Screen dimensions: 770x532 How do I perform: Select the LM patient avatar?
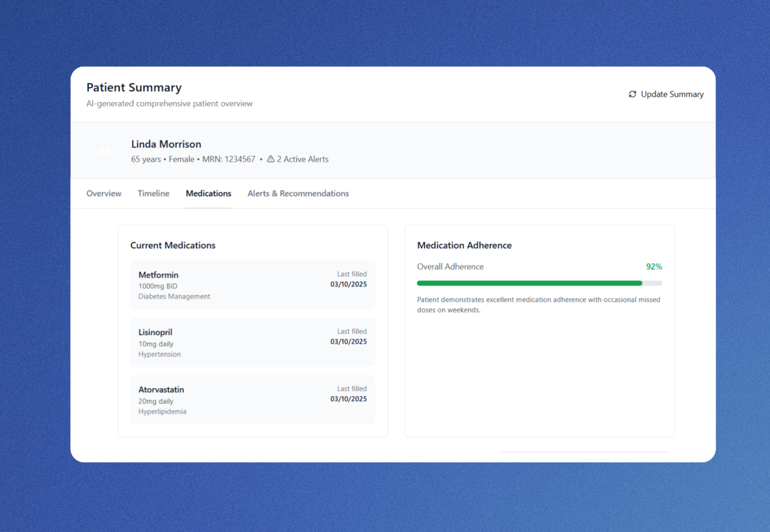tap(102, 151)
